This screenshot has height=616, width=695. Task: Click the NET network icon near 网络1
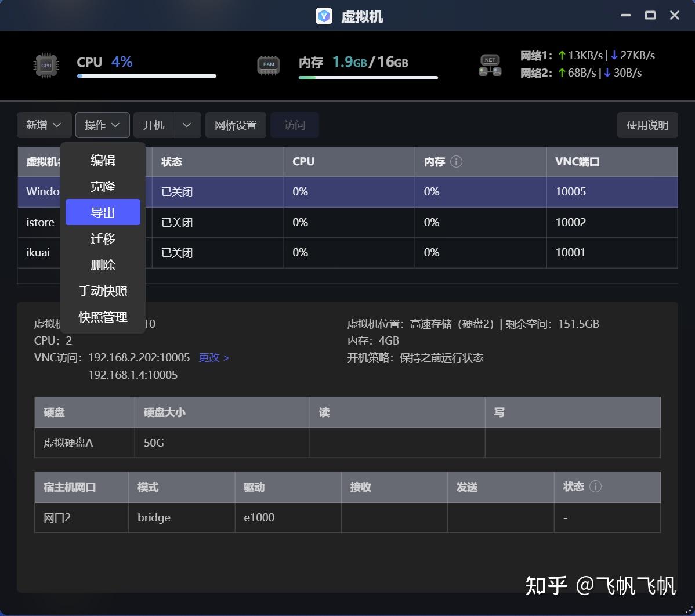point(490,64)
